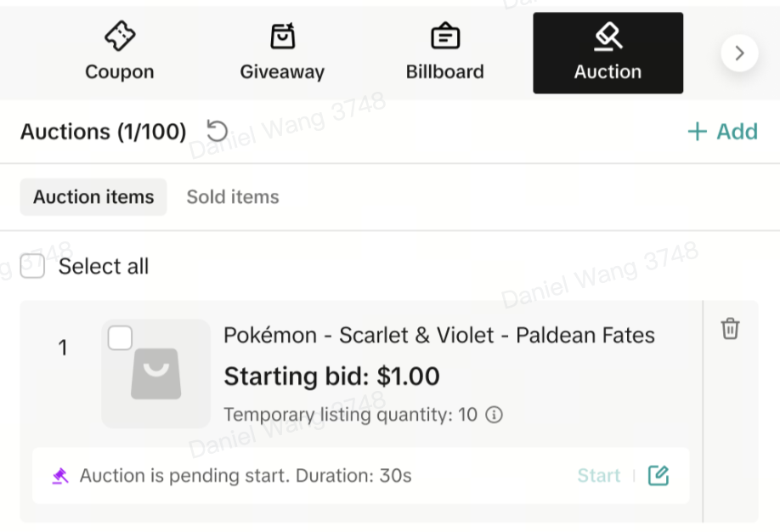Delete the Pokémon auction with trash icon
Image resolution: width=780 pixels, height=532 pixels.
(730, 329)
